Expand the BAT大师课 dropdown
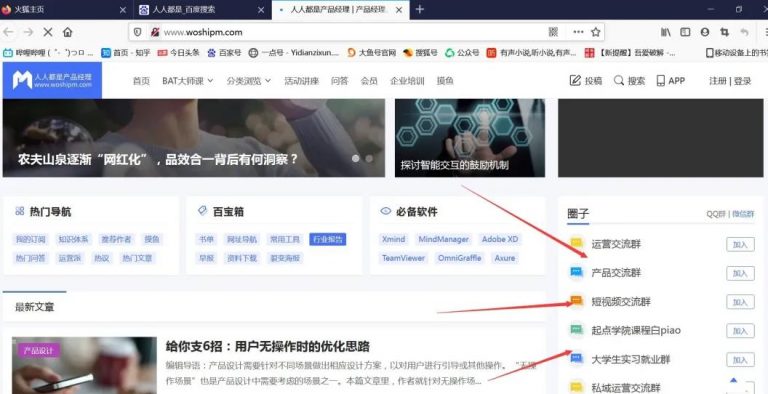This screenshot has height=394, width=768. coord(188,81)
